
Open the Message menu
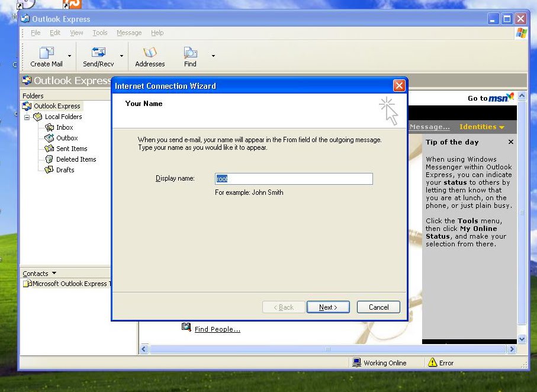tap(129, 33)
